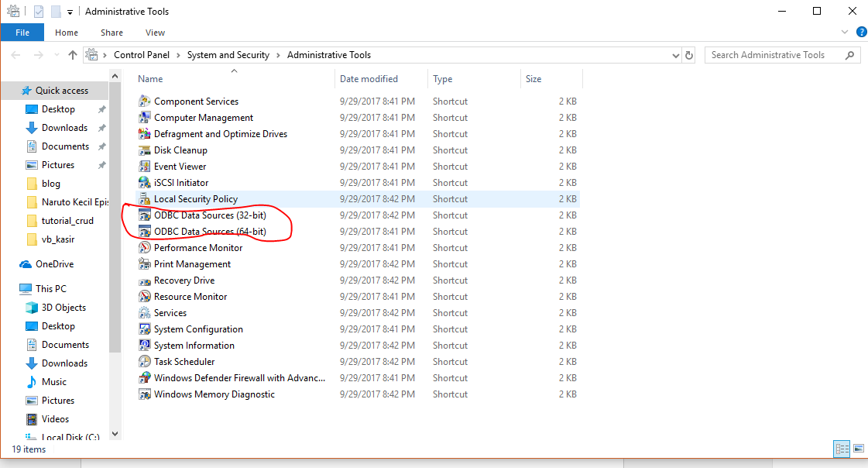Expand the chevron after System and Security
The image size is (868, 468).
tap(277, 55)
